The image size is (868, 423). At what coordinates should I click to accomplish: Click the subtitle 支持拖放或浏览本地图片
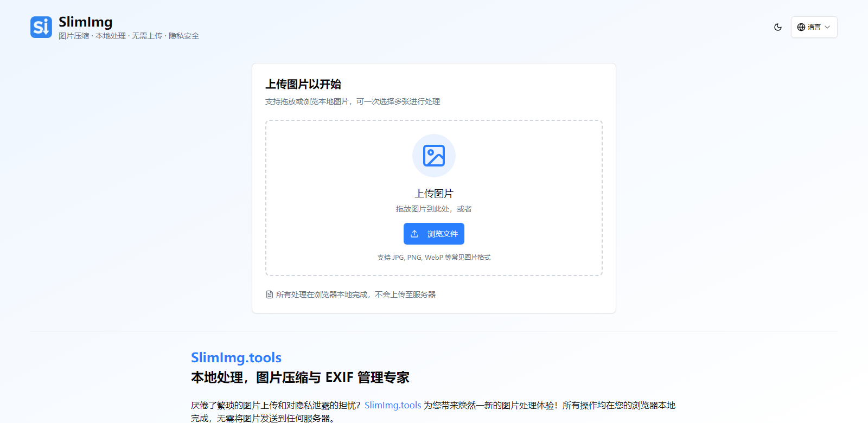(x=353, y=101)
